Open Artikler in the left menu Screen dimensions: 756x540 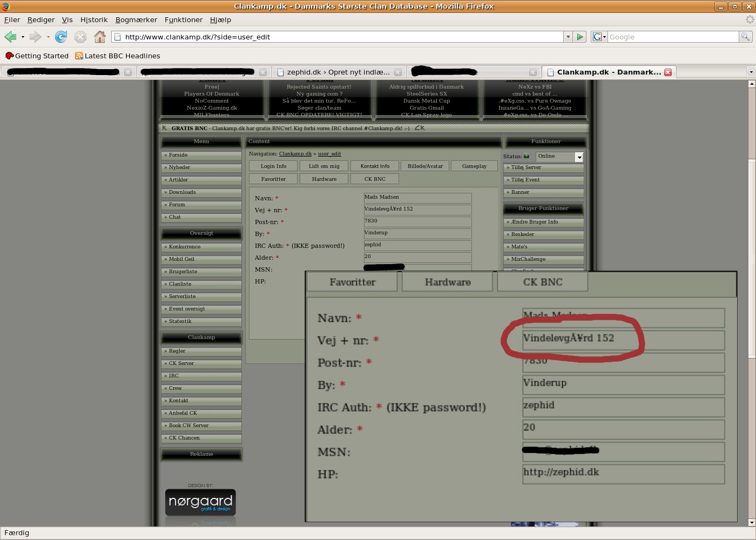201,180
